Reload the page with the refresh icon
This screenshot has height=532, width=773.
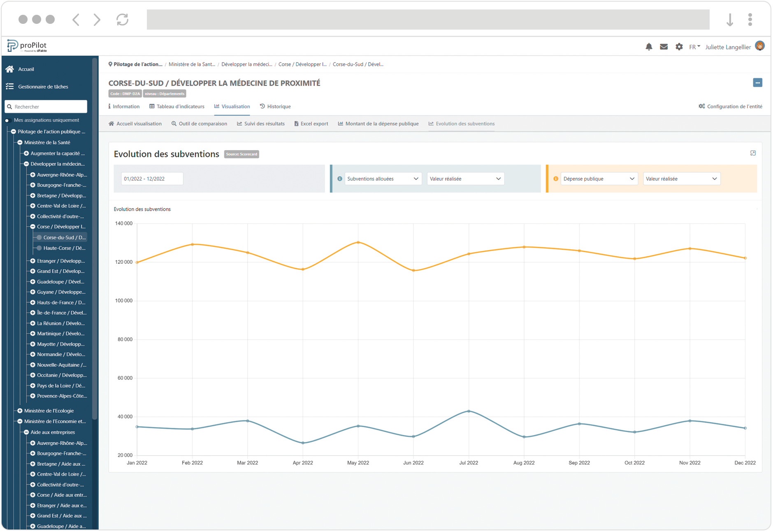click(122, 19)
